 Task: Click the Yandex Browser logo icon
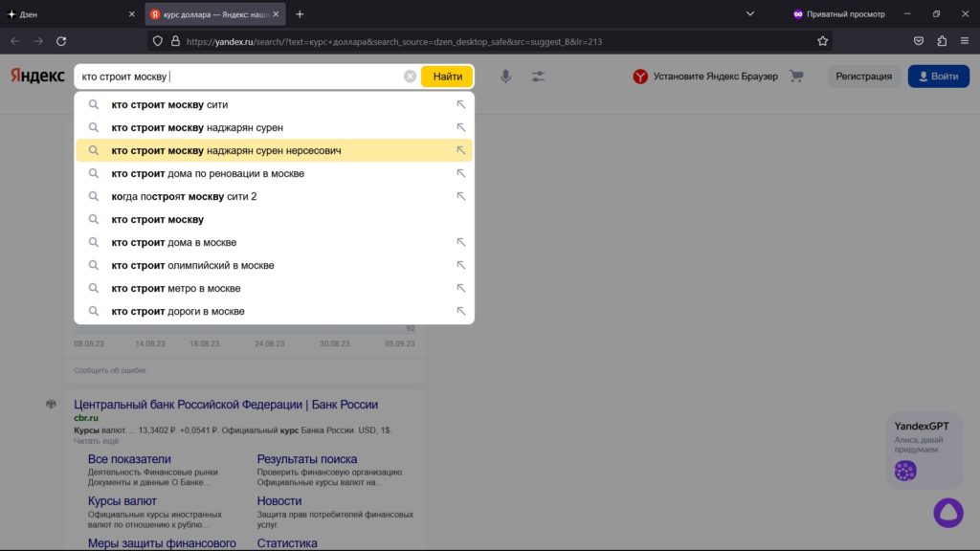click(640, 77)
